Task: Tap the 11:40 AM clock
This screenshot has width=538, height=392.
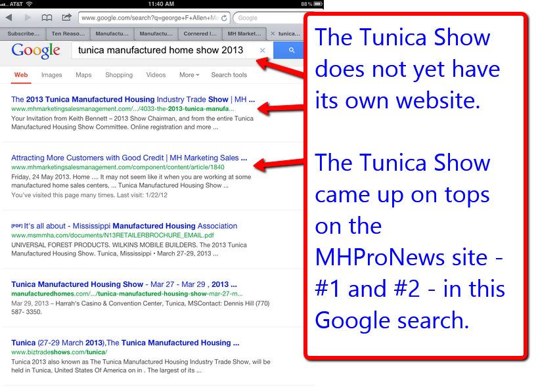Action: [161, 4]
